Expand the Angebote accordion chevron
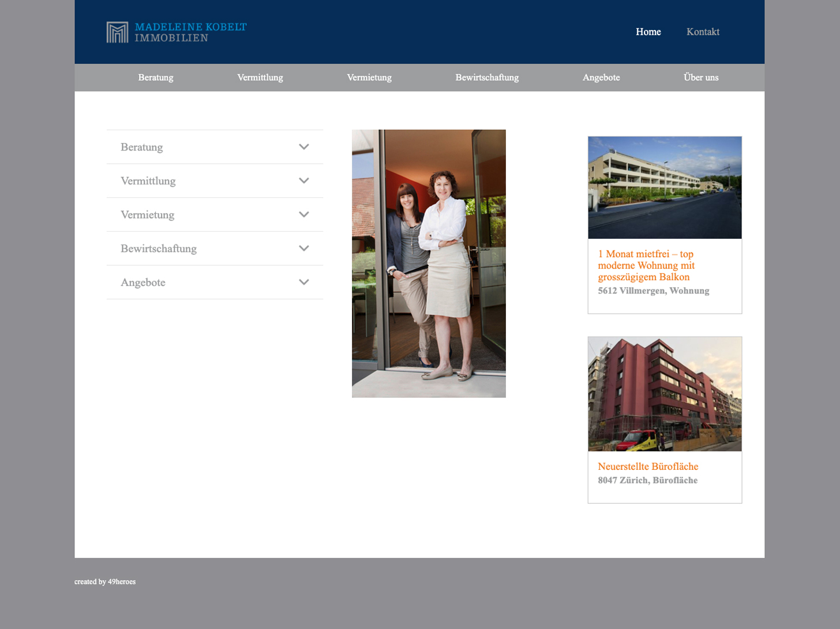Viewport: 840px width, 629px height. (304, 283)
